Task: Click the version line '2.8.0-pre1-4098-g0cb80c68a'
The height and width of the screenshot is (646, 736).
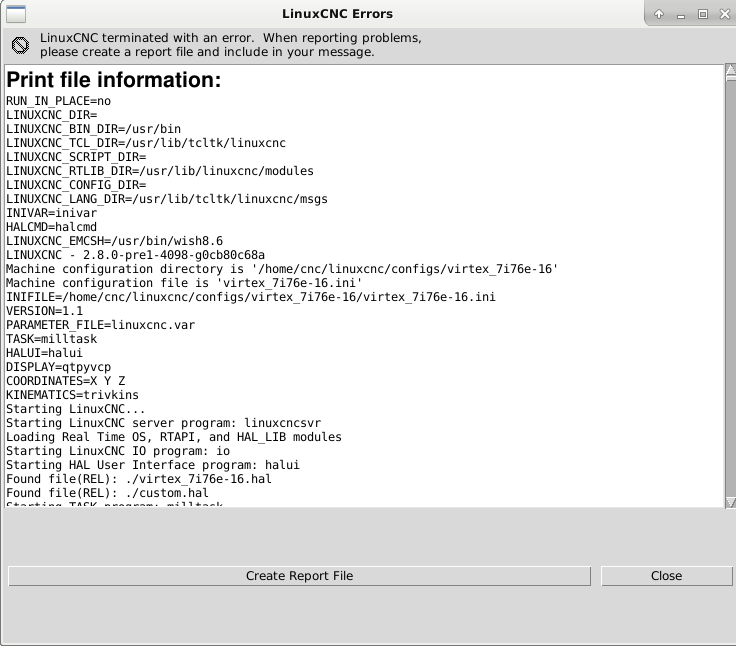Action: (x=135, y=255)
